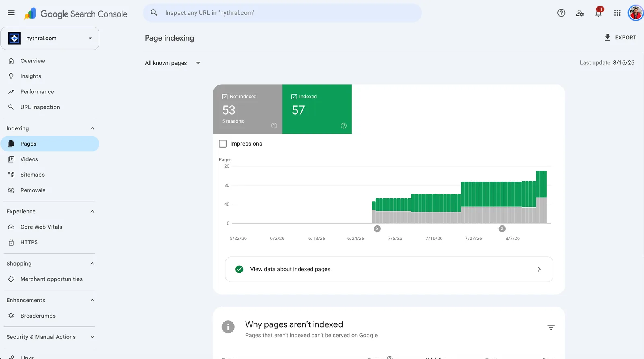Click the Breadcrumbs layers icon
The height and width of the screenshot is (359, 644).
coord(11,316)
